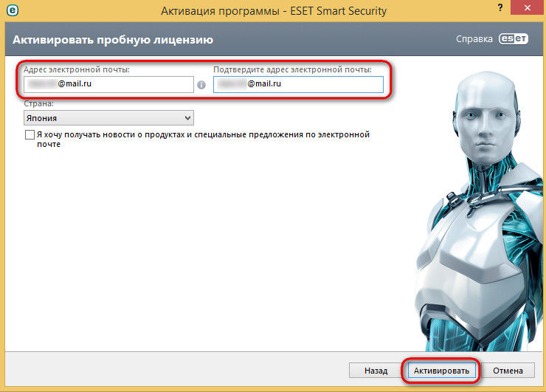
Task: Expand the country list using the dropdown arrow
Action: click(187, 117)
